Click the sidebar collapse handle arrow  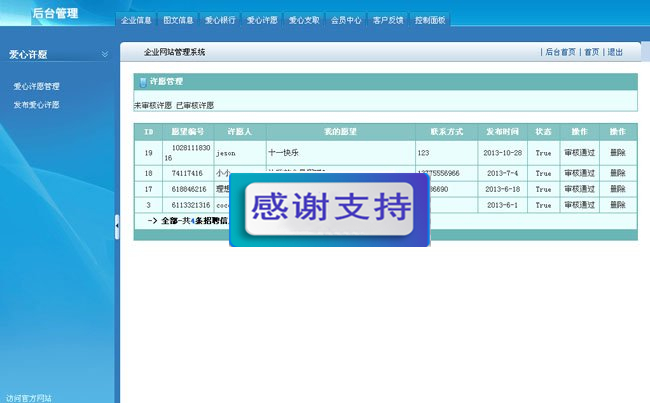tap(117, 226)
